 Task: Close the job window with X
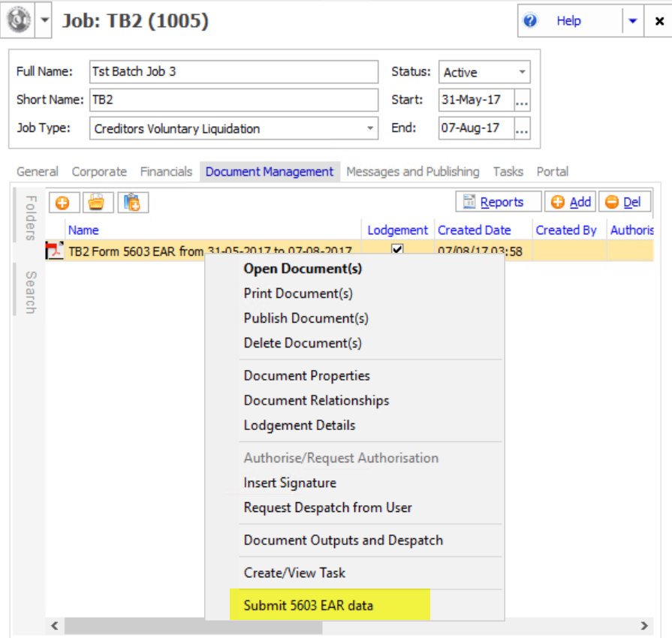[659, 20]
